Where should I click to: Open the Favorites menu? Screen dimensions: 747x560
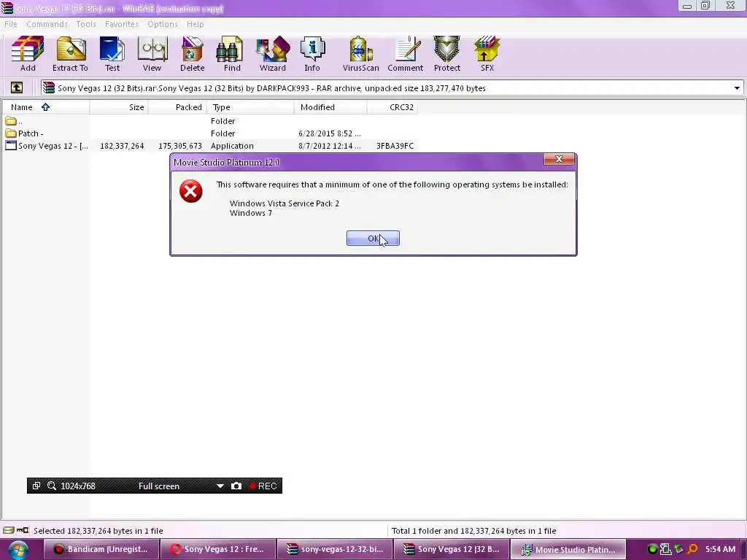[122, 24]
